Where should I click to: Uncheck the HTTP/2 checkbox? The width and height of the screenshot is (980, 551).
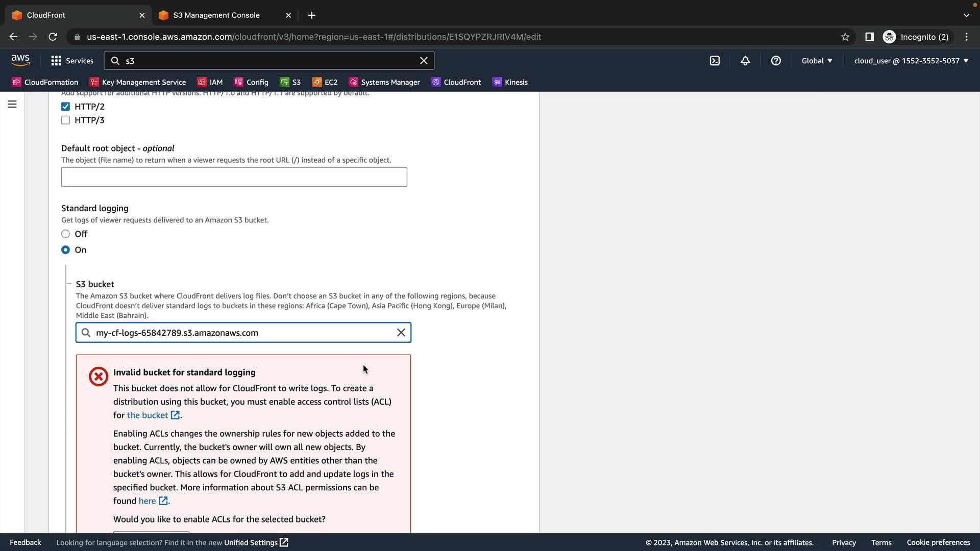tap(66, 107)
